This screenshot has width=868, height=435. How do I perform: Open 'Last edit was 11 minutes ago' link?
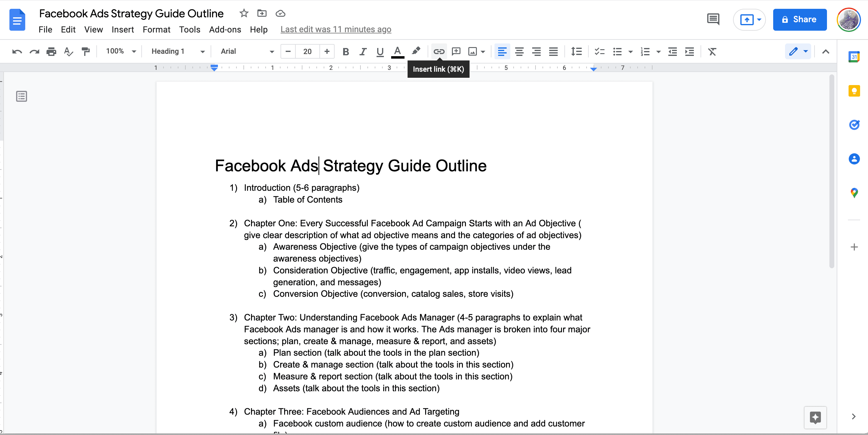pyautogui.click(x=336, y=30)
